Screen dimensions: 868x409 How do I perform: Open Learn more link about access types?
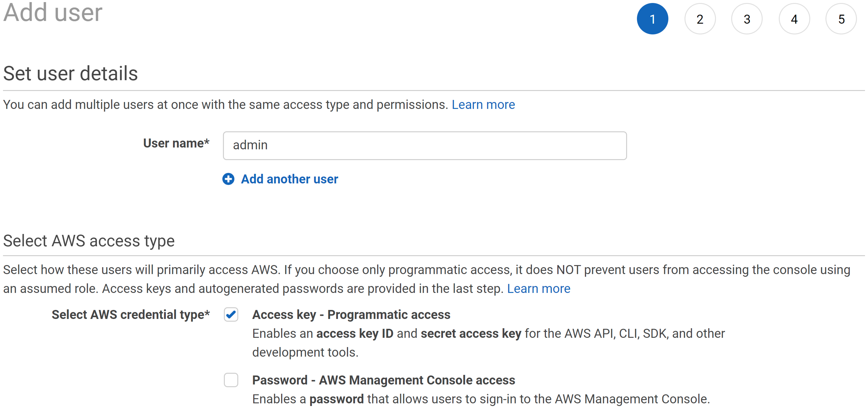538,289
